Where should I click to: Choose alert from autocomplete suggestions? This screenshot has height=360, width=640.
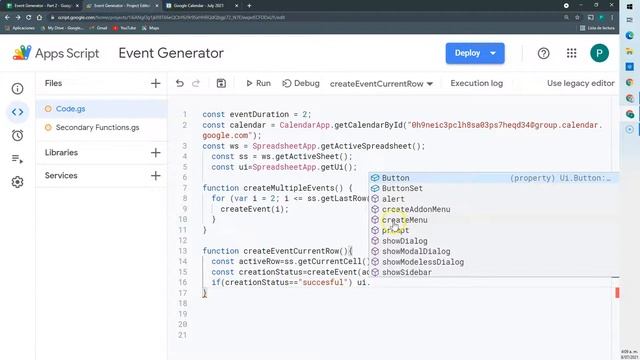click(x=494, y=199)
